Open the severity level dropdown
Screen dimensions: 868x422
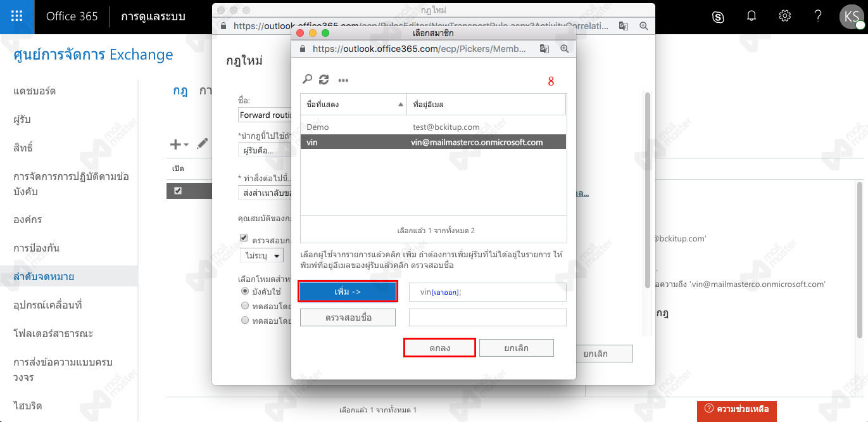[x=261, y=255]
